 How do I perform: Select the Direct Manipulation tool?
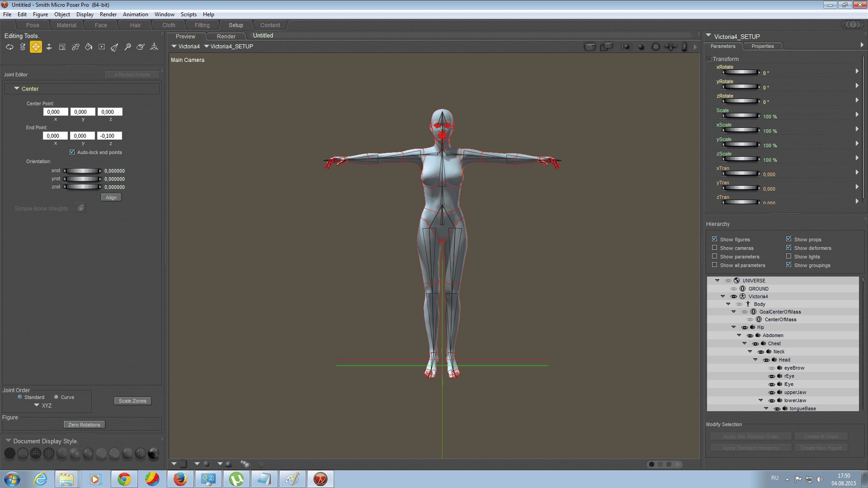pos(154,47)
